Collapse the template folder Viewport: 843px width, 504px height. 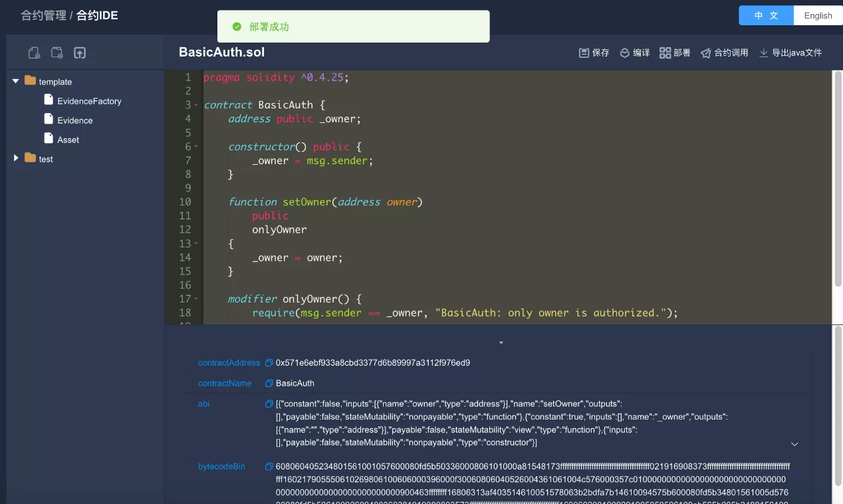coord(16,81)
